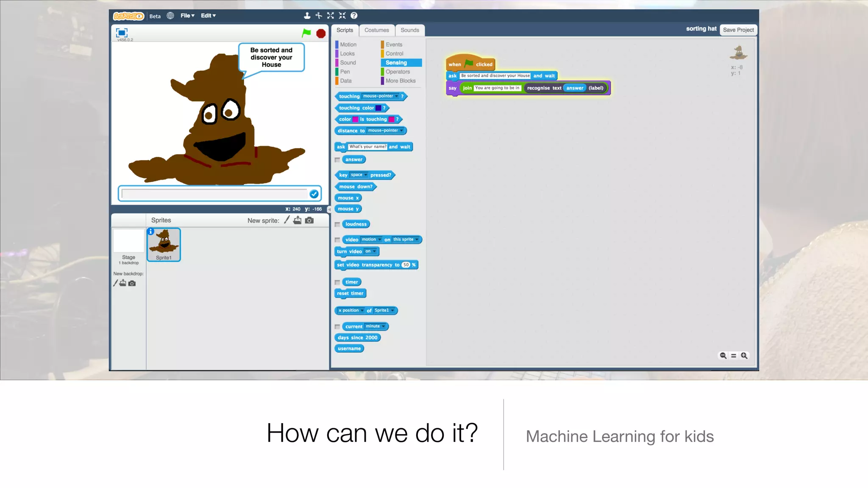The height and width of the screenshot is (488, 868).
Task: Open turn video block's on dropdown
Action: 370,251
